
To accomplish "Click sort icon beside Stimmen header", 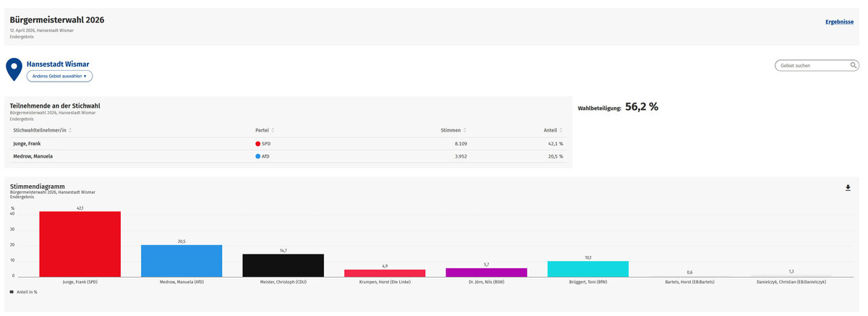I will pos(464,130).
